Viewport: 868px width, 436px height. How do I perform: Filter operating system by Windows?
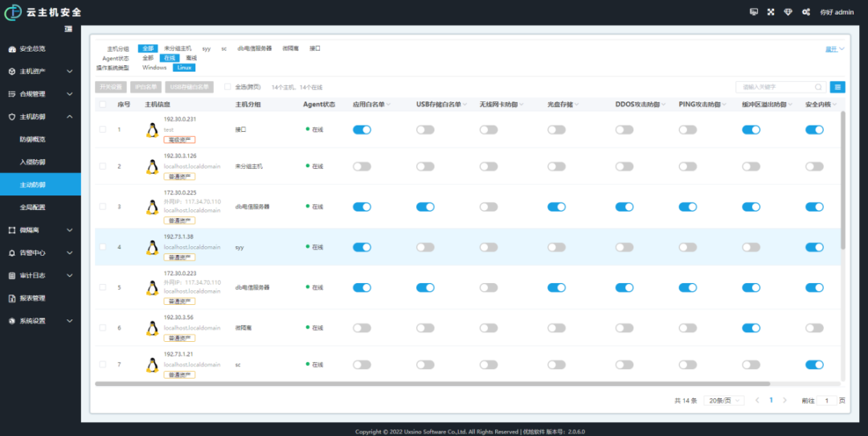154,68
